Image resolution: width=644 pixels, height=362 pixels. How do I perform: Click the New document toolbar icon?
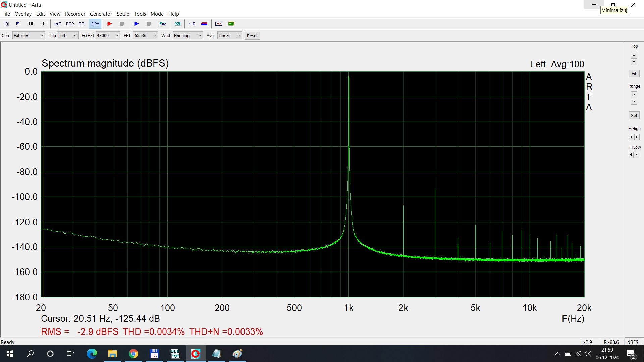coord(6,24)
